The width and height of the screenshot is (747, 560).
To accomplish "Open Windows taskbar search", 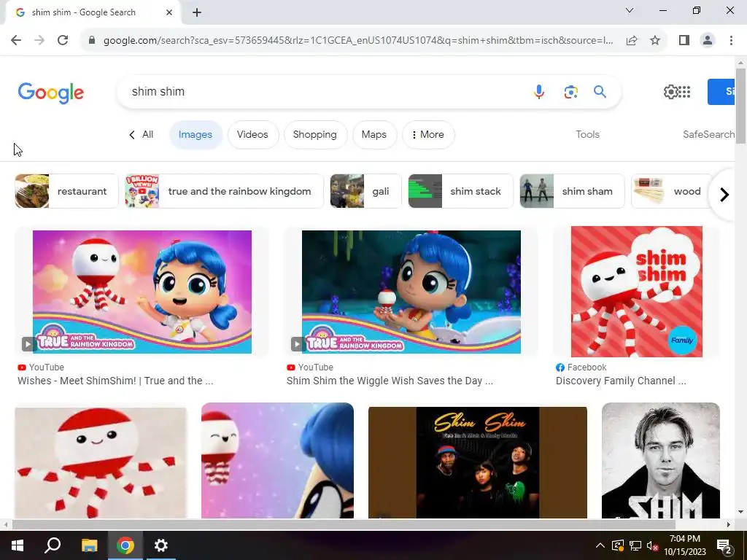I will [x=53, y=545].
